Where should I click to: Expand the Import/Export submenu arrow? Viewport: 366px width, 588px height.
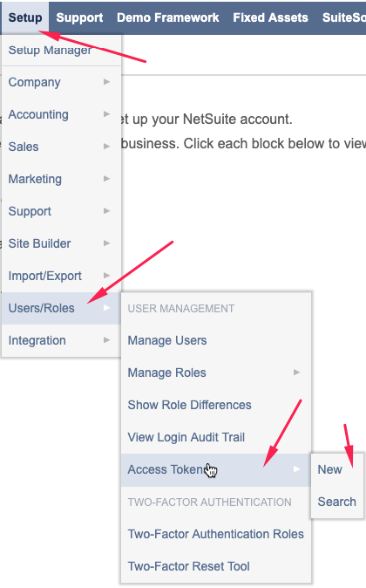coord(107,276)
